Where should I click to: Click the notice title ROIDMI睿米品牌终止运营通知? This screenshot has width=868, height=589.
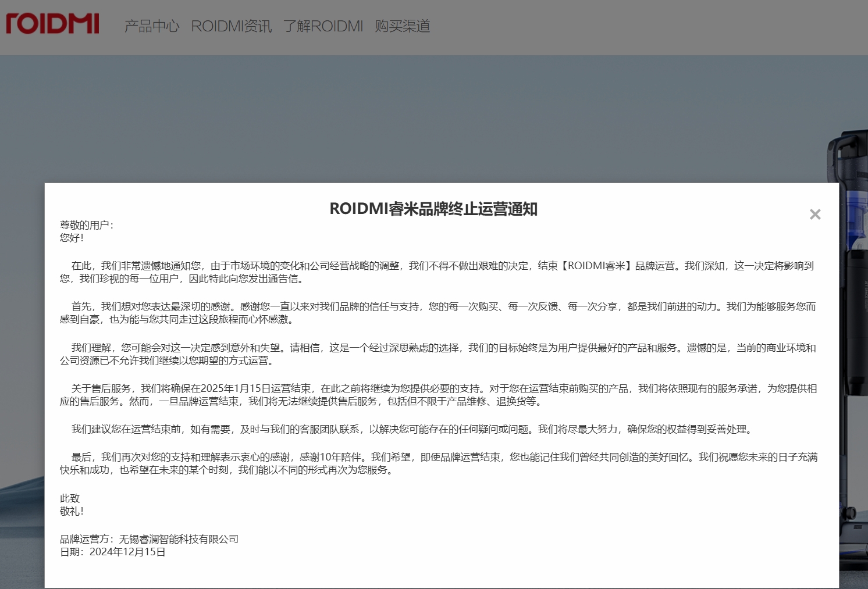[433, 209]
